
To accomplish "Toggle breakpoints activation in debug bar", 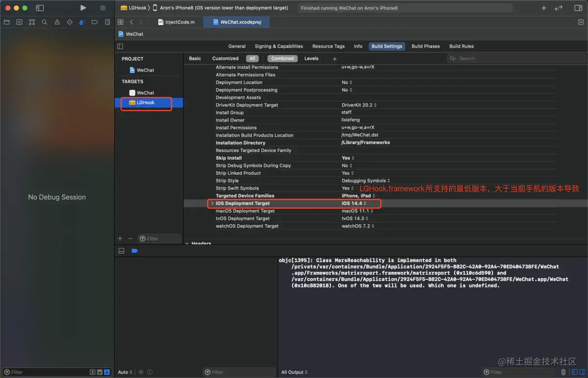I will click(x=135, y=251).
